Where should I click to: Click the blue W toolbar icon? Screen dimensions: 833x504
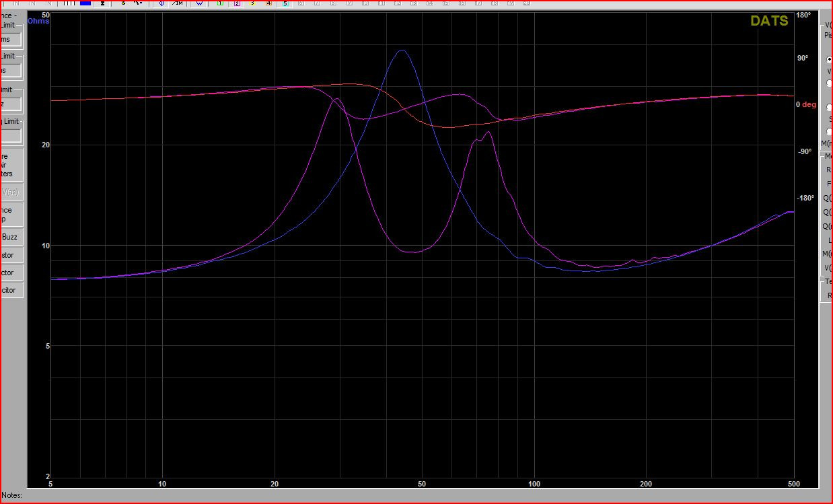199,3
